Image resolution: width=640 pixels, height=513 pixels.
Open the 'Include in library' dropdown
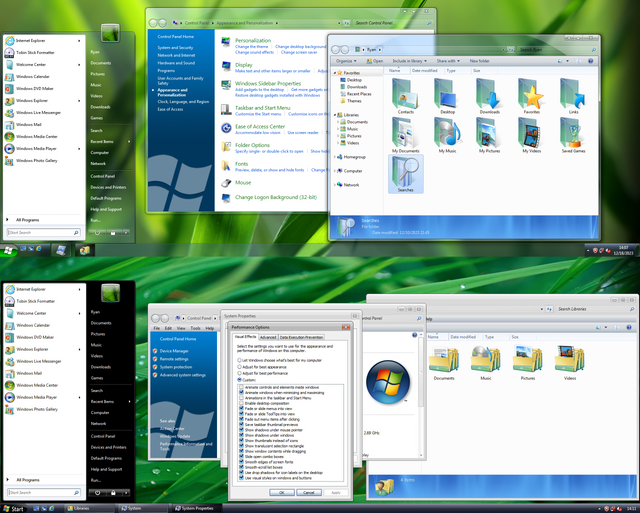409,61
